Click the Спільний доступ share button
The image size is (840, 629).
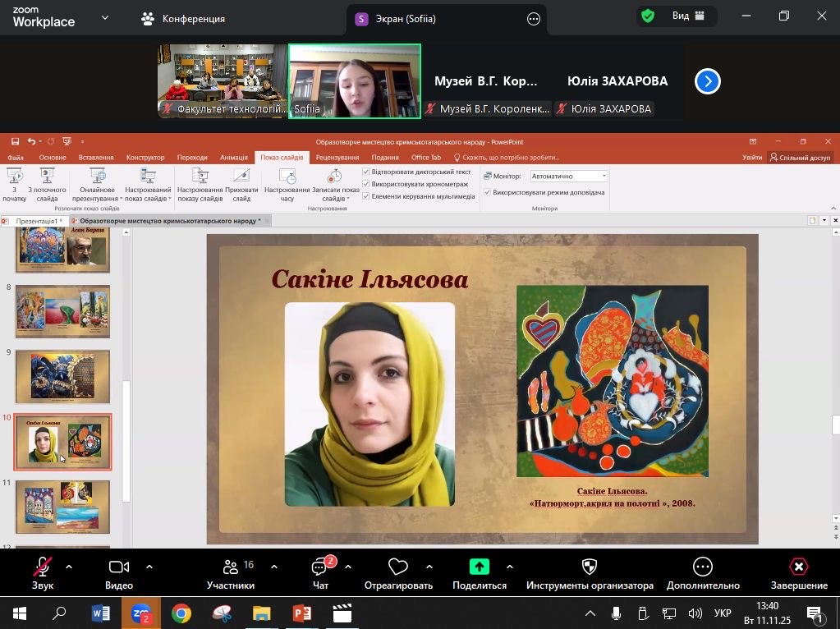(800, 158)
